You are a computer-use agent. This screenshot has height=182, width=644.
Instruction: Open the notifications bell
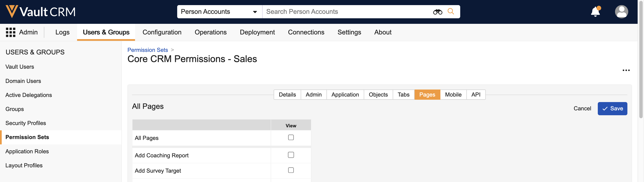click(x=595, y=12)
